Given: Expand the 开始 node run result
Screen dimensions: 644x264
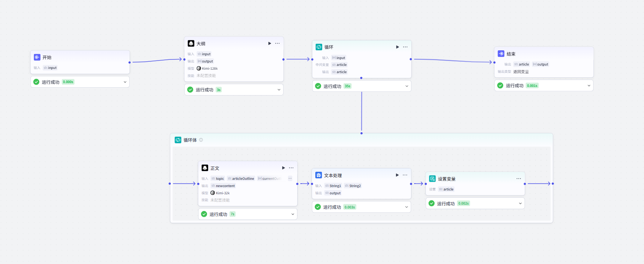Looking at the screenshot, I should click(125, 82).
